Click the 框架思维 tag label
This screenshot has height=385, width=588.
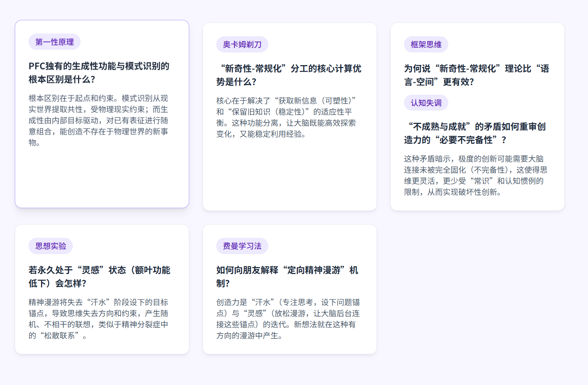tap(426, 45)
